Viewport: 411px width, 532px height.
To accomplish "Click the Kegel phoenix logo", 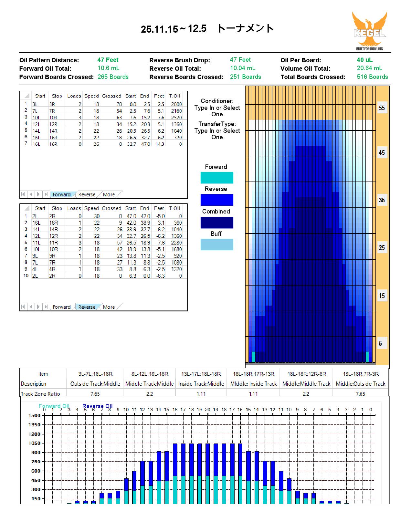I will [x=370, y=31].
